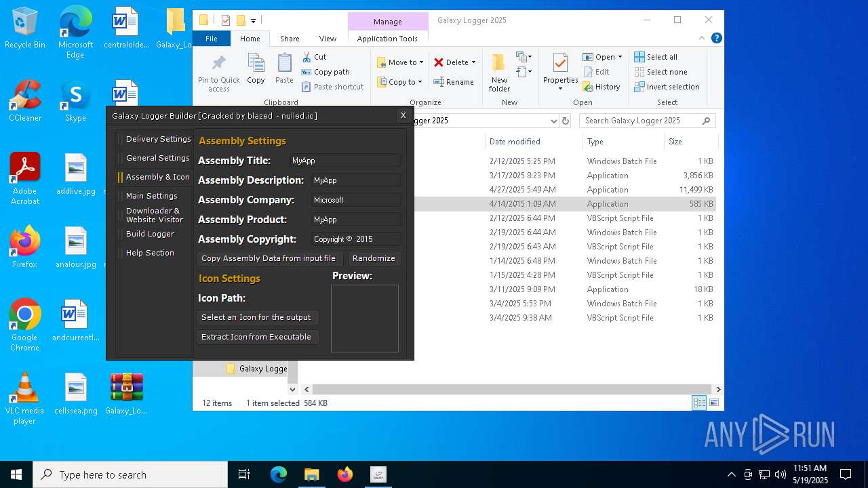This screenshot has height=488, width=868.
Task: Click Select all command
Action: [x=656, y=57]
